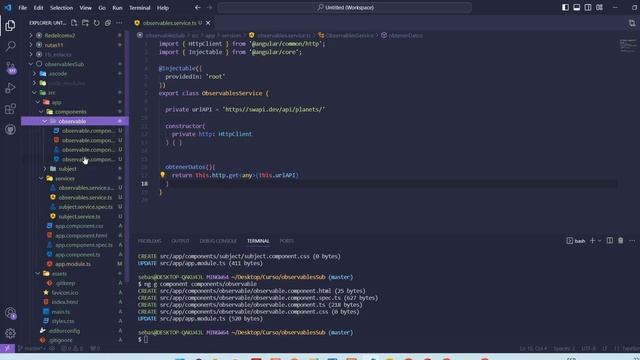Click the Untitled (Workspace) command center search box
Viewport: 640px width, 360px height.
pos(345,7)
